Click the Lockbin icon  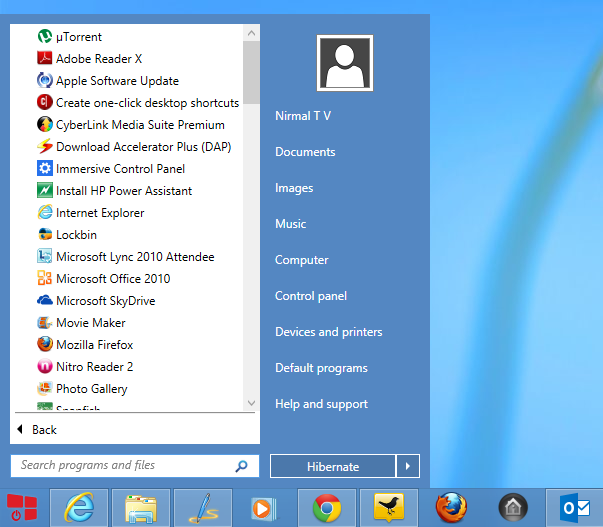[45, 234]
